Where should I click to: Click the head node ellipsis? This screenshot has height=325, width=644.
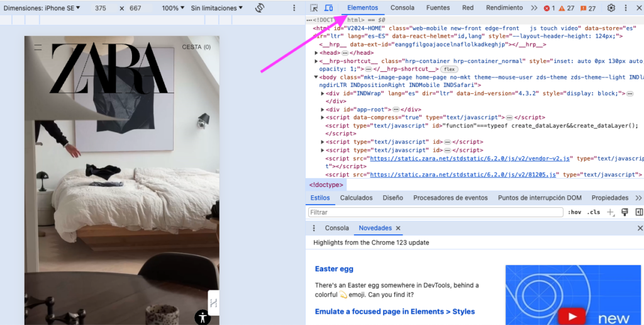(x=345, y=53)
